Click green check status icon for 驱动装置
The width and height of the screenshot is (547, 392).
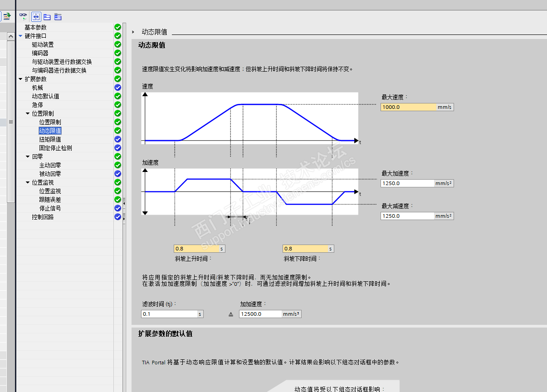(x=117, y=44)
